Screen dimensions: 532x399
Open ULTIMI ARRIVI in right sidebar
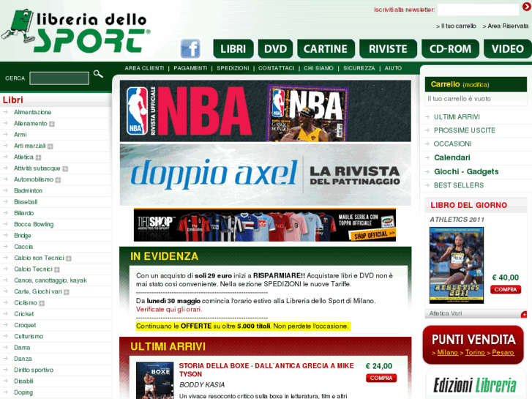pyautogui.click(x=457, y=117)
